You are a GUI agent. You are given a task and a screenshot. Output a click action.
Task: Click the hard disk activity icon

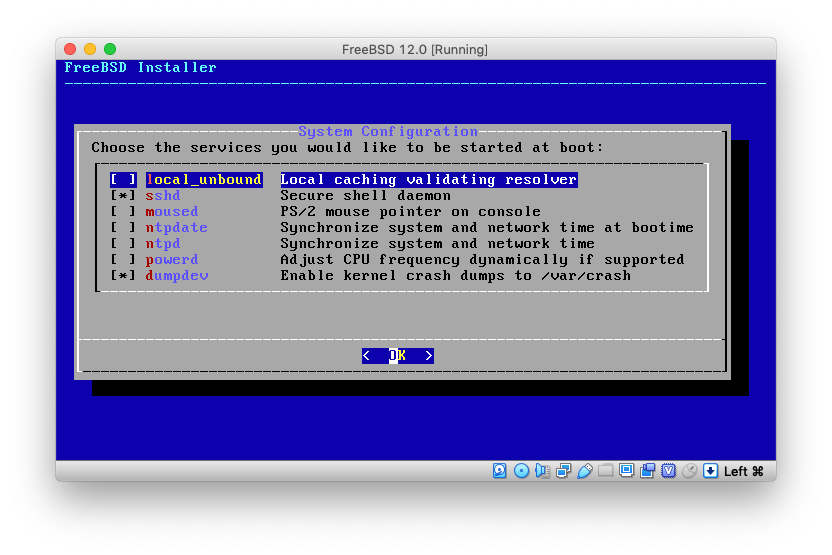point(500,471)
